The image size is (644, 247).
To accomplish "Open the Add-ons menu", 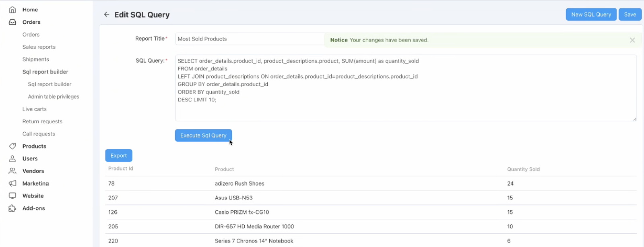I will (34, 208).
